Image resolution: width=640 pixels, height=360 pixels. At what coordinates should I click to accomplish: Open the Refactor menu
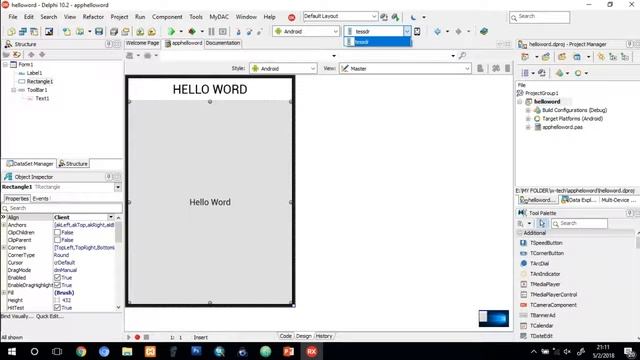click(x=93, y=17)
